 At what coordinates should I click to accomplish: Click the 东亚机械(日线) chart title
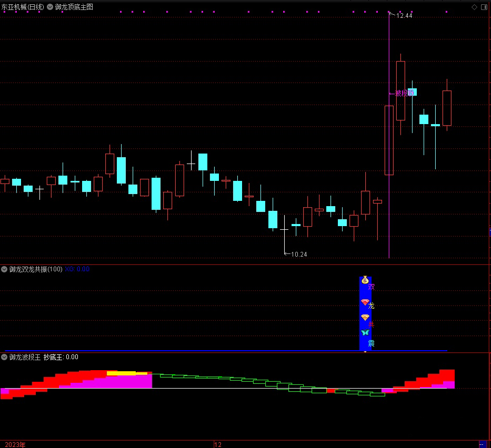click(23, 7)
